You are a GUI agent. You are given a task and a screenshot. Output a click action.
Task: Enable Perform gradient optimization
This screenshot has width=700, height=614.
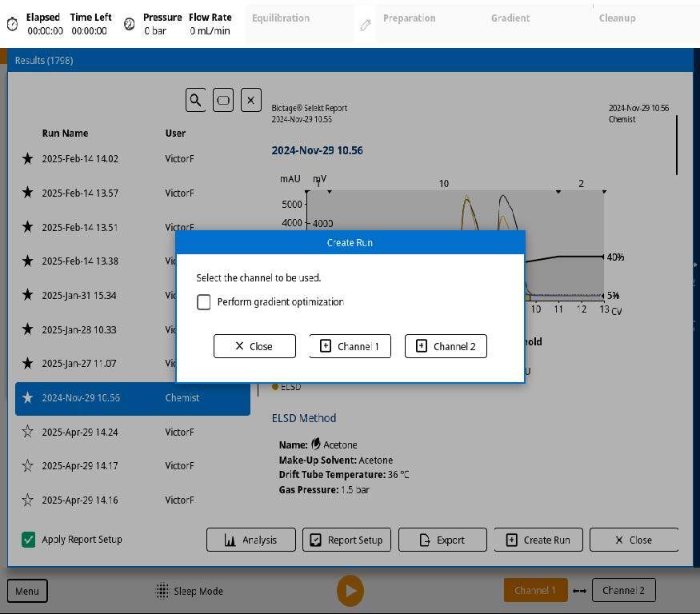[204, 302]
